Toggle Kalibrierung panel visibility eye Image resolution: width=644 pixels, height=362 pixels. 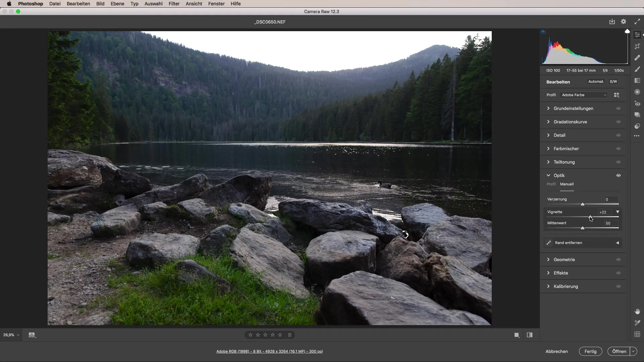619,287
